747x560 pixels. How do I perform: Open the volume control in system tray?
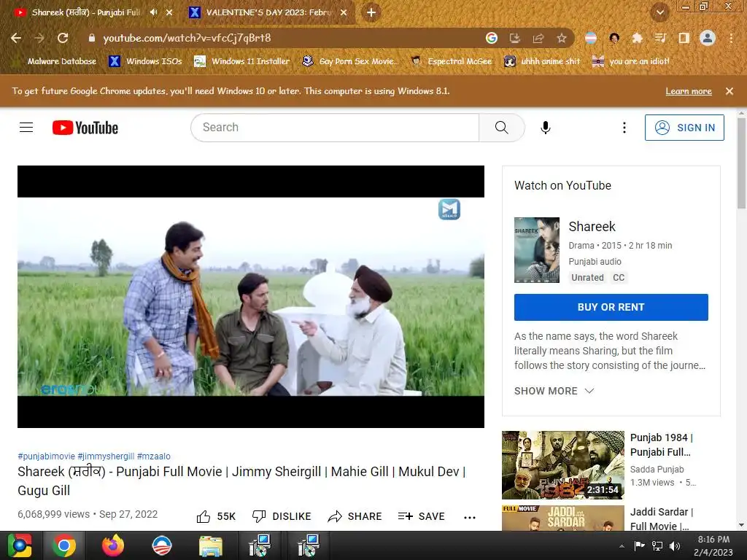pyautogui.click(x=675, y=546)
